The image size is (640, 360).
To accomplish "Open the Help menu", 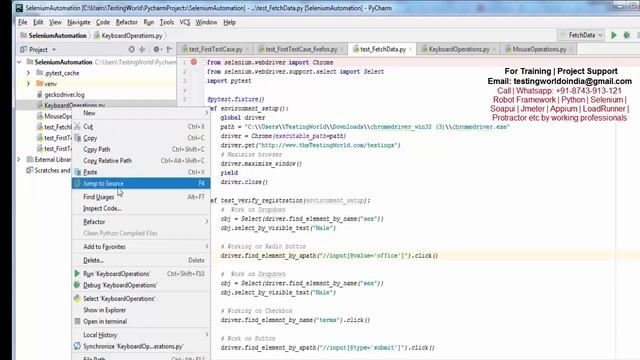I will pos(229,22).
